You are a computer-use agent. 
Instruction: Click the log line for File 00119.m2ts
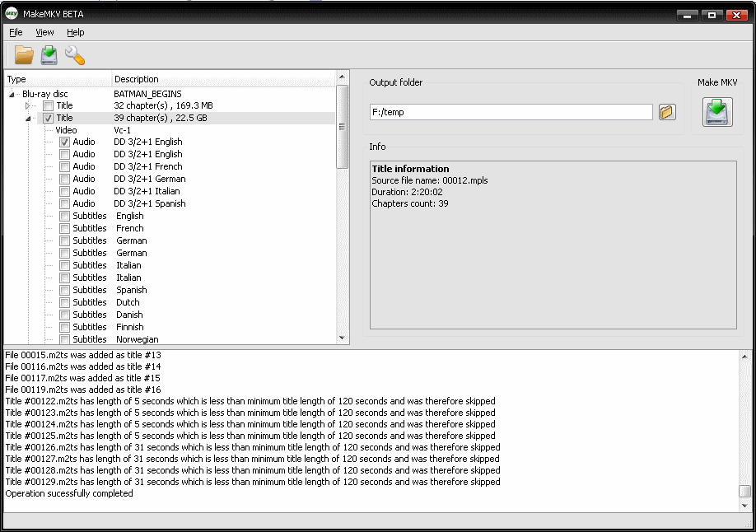[x=83, y=390]
